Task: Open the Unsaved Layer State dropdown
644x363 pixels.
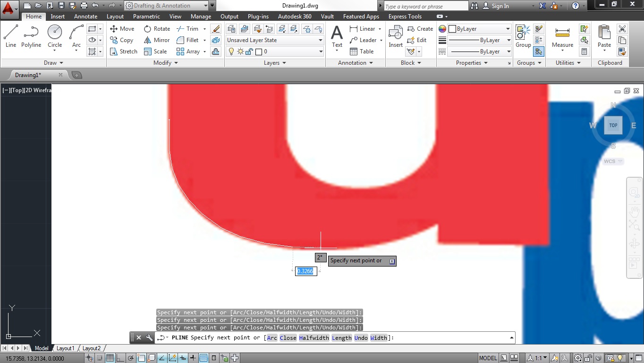Action: [x=275, y=40]
